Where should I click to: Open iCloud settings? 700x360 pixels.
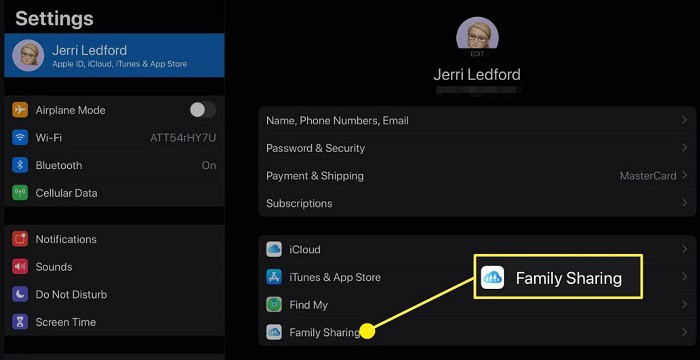[477, 249]
